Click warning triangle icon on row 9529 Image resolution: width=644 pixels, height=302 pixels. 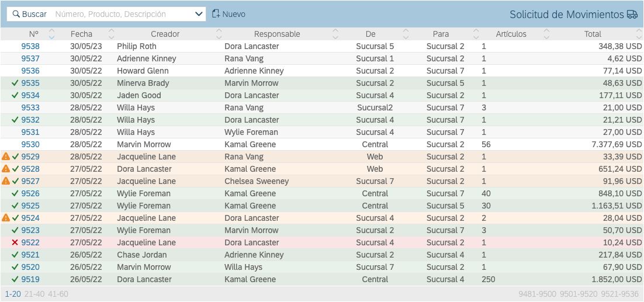(x=6, y=157)
